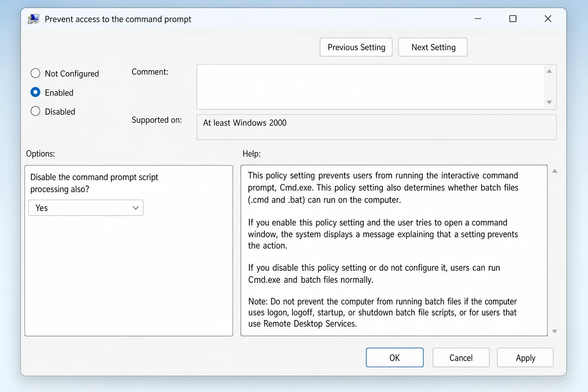588x392 pixels.
Task: Click the Comment box scroll up arrow
Action: coord(549,71)
